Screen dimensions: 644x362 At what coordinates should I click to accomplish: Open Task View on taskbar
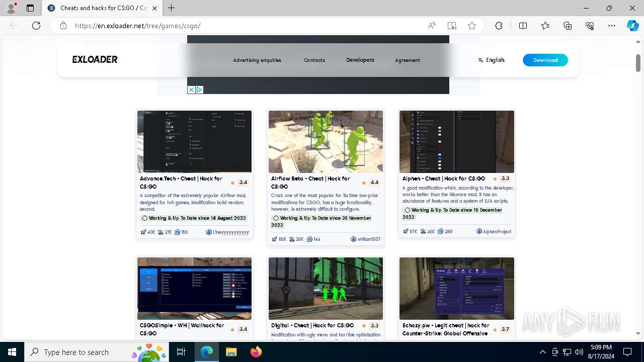182,352
